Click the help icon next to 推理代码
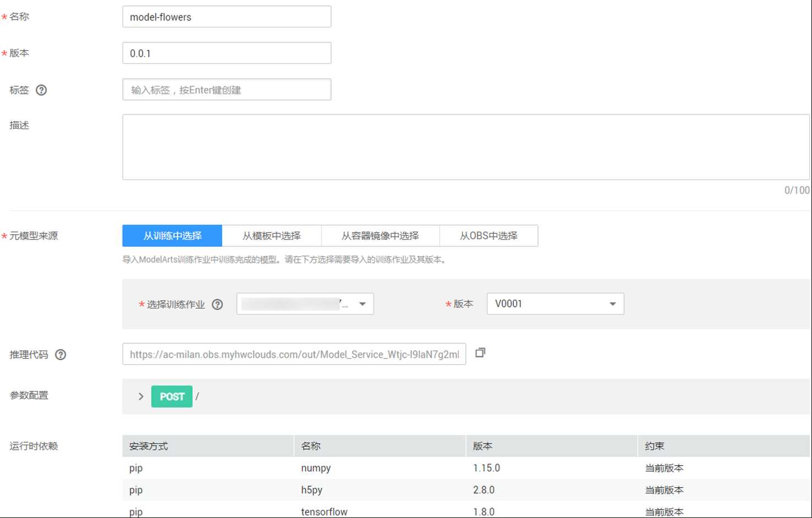 (61, 355)
